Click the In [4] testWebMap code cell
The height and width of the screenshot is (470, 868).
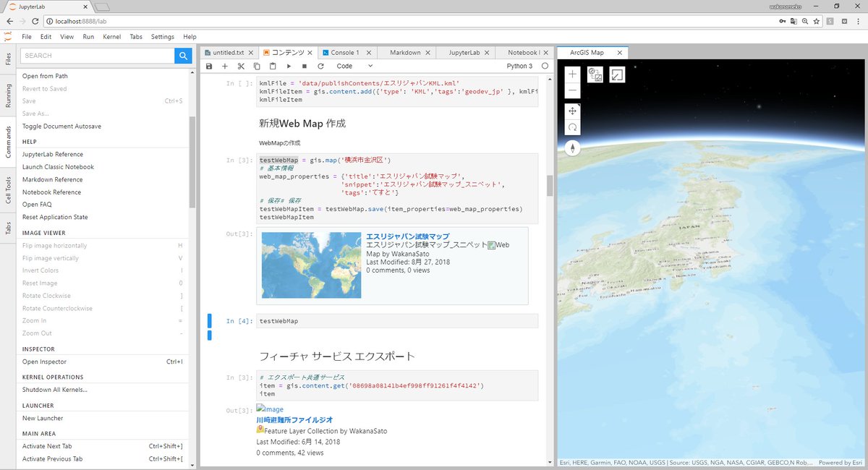[x=396, y=321]
